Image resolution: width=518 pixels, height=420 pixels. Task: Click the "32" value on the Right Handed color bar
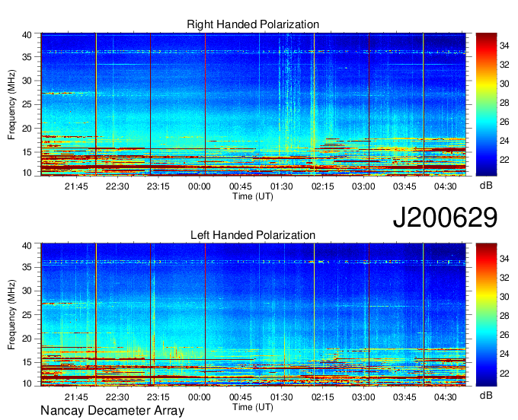504,65
